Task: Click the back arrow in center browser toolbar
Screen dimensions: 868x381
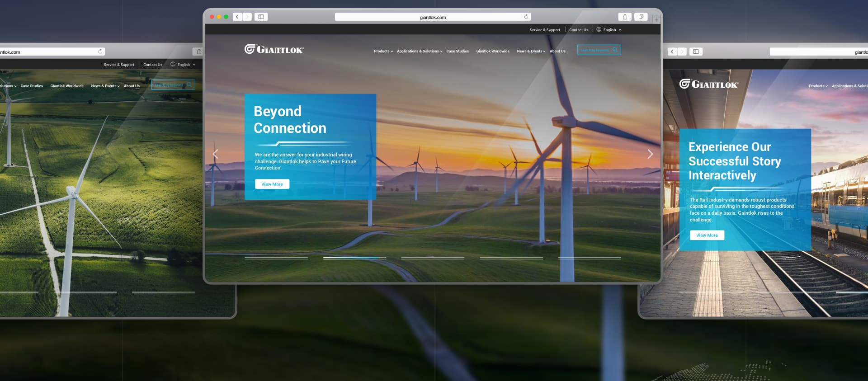Action: [x=237, y=17]
